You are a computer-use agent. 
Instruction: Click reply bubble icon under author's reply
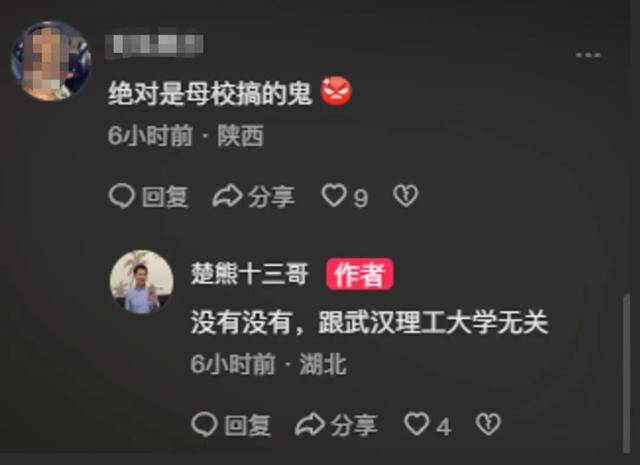(x=204, y=424)
